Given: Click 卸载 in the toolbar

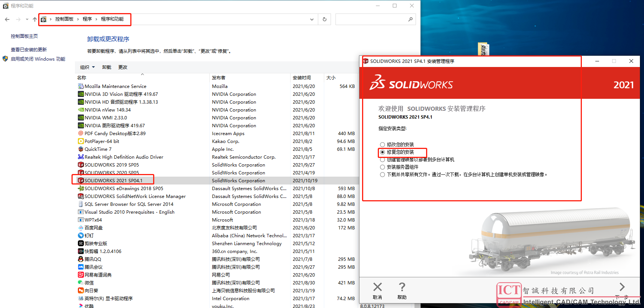Looking at the screenshot, I should click(107, 67).
